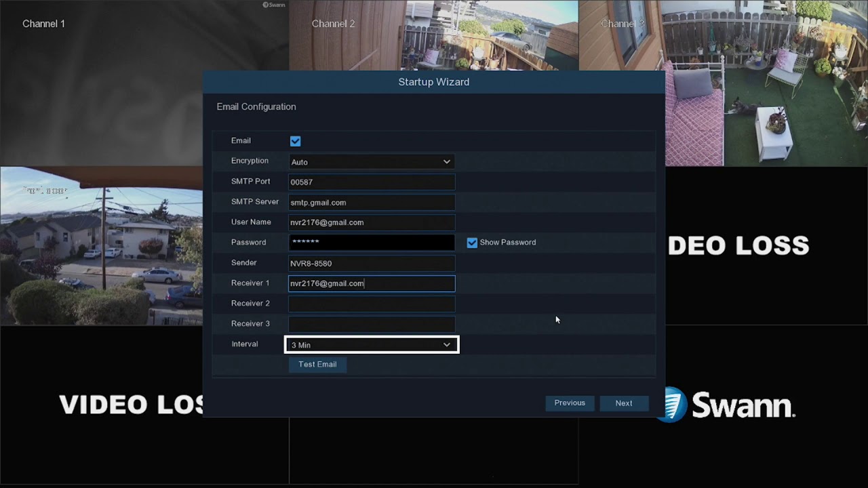Image resolution: width=868 pixels, height=488 pixels.
Task: Click the Test Email button
Action: pos(317,365)
